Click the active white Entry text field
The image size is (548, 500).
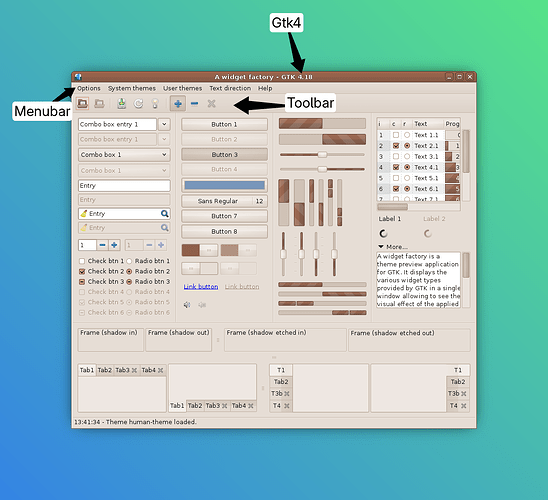124,186
